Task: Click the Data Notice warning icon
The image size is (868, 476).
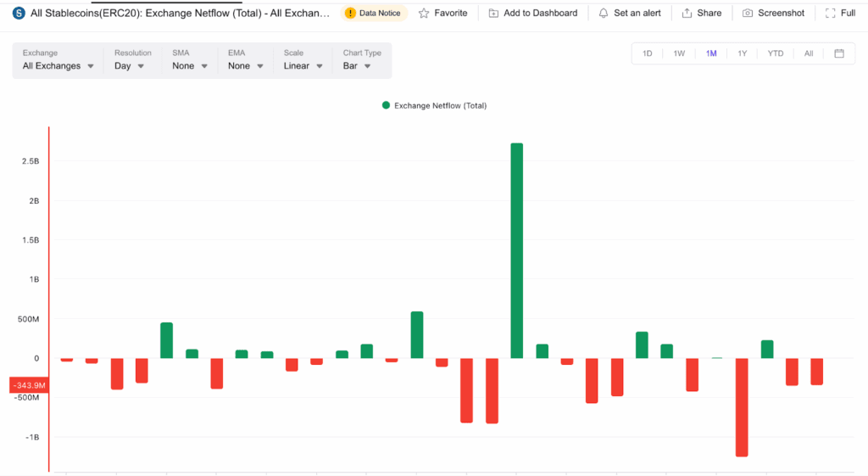Action: [x=350, y=14]
